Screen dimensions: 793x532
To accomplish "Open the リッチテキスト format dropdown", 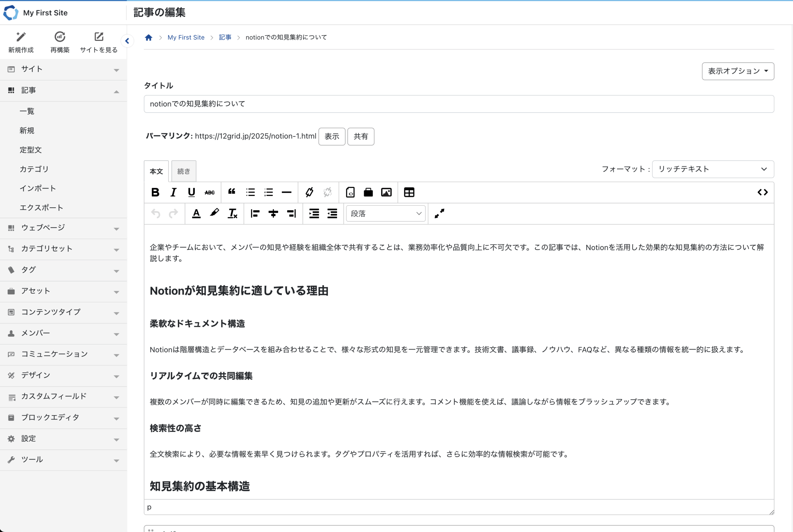I will pos(712,169).
